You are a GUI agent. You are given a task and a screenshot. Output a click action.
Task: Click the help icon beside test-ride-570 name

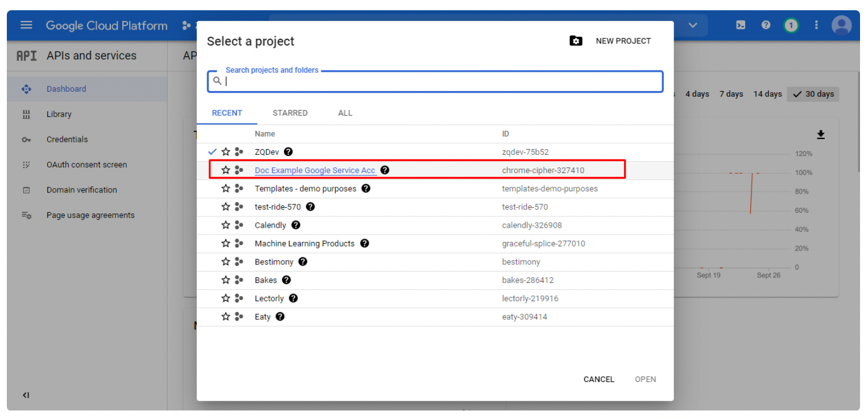310,207
